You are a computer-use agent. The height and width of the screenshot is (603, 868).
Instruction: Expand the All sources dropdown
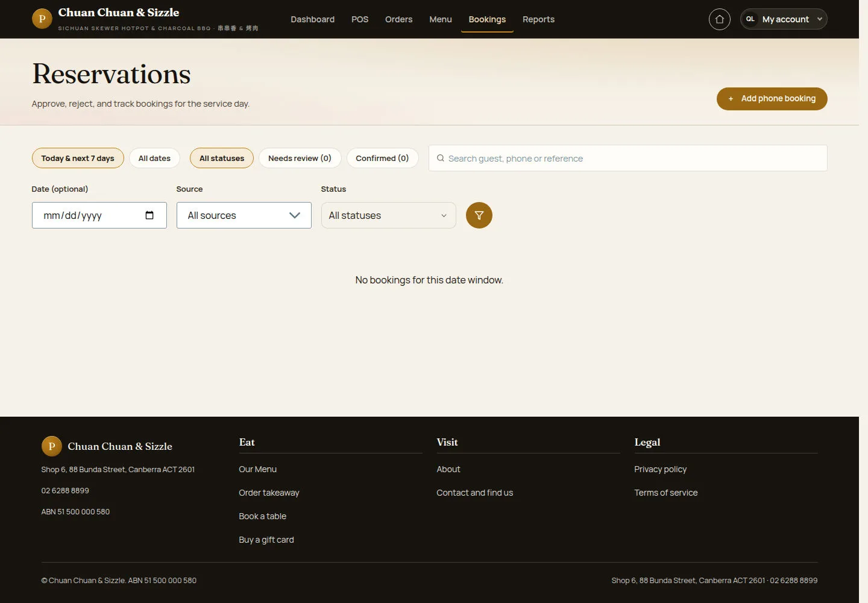pyautogui.click(x=244, y=215)
